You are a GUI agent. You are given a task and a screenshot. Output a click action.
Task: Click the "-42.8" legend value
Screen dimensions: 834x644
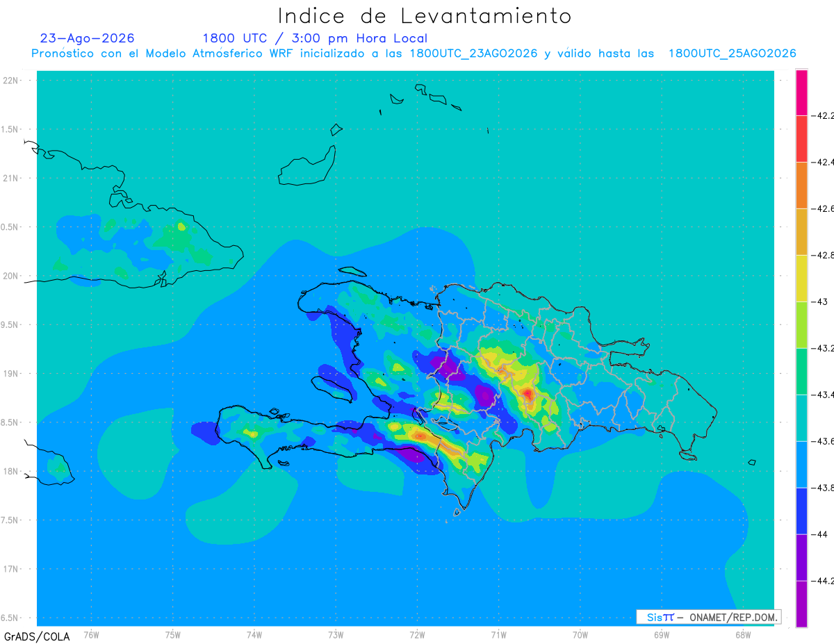point(822,255)
